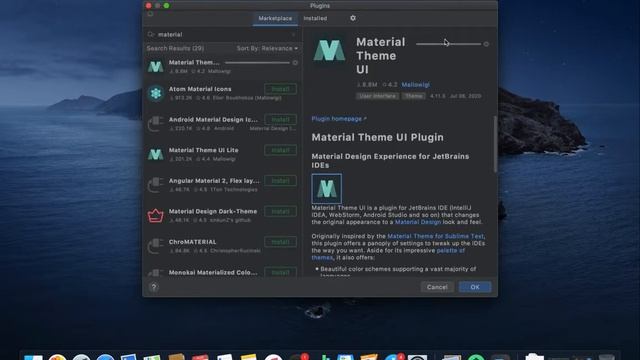640x360 pixels.
Task: Select the Atom Material Icons row title
Action: pos(200,89)
